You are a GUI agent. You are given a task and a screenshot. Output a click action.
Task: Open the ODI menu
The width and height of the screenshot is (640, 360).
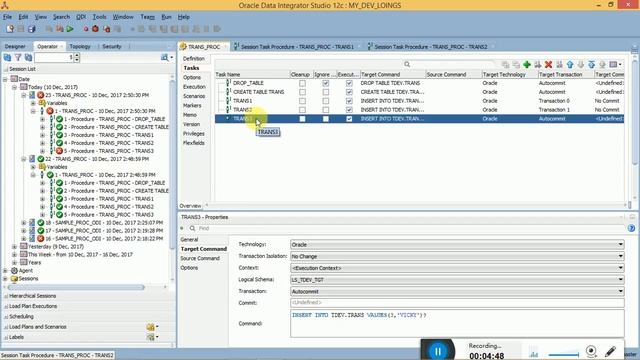pos(81,17)
